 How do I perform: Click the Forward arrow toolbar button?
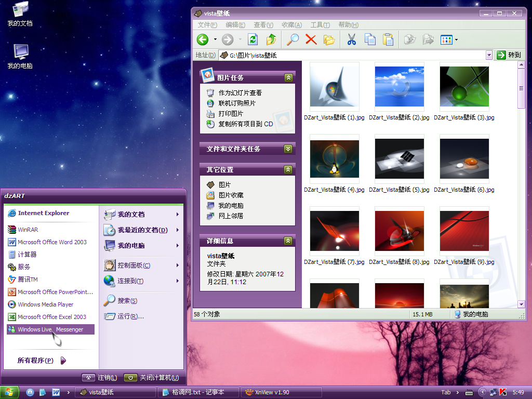228,39
